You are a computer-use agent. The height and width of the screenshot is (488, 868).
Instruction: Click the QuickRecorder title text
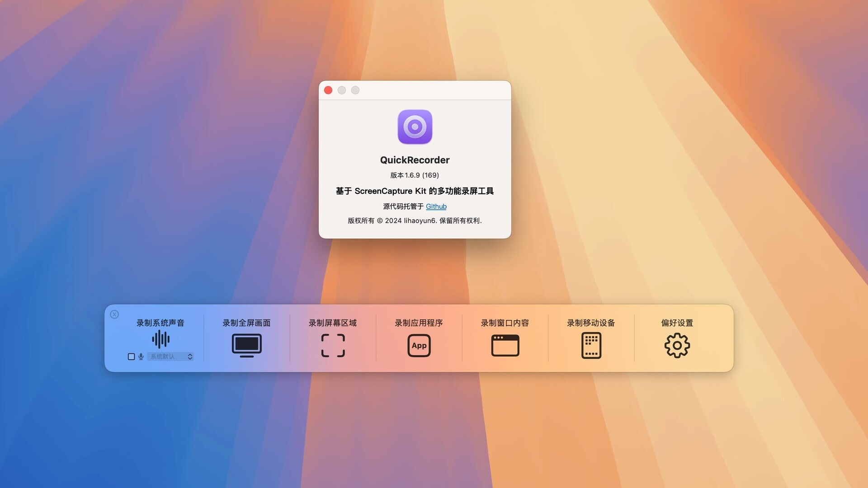pyautogui.click(x=415, y=160)
